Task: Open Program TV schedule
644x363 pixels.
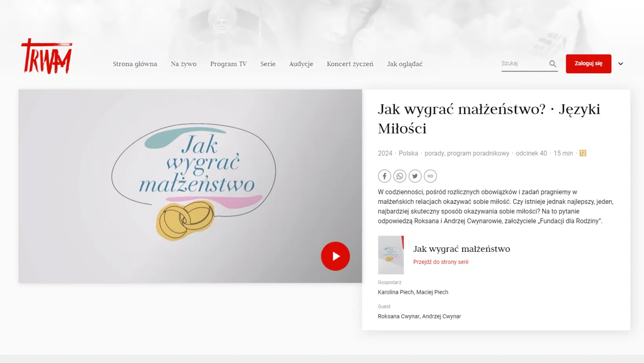Action: (228, 64)
